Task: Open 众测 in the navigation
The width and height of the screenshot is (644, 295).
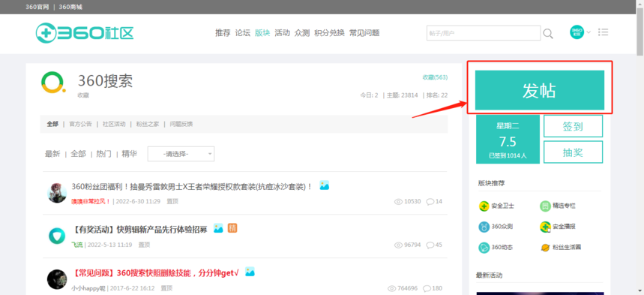Action: [x=302, y=33]
